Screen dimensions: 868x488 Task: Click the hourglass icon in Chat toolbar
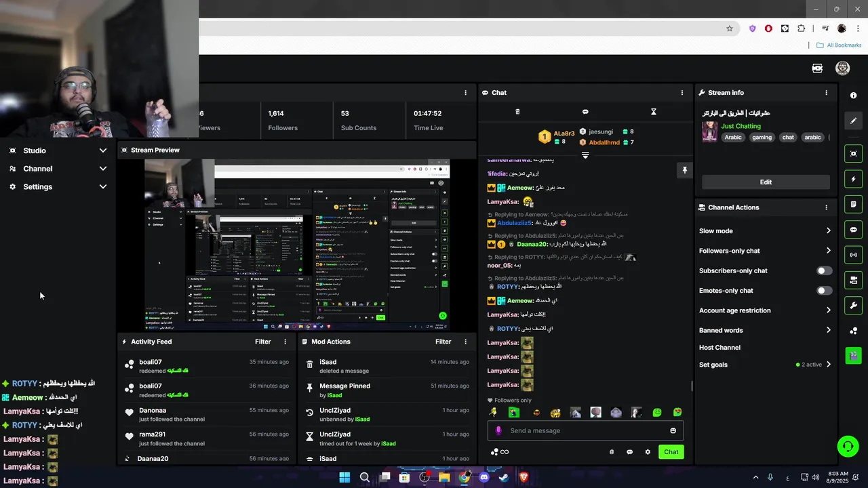pyautogui.click(x=654, y=112)
